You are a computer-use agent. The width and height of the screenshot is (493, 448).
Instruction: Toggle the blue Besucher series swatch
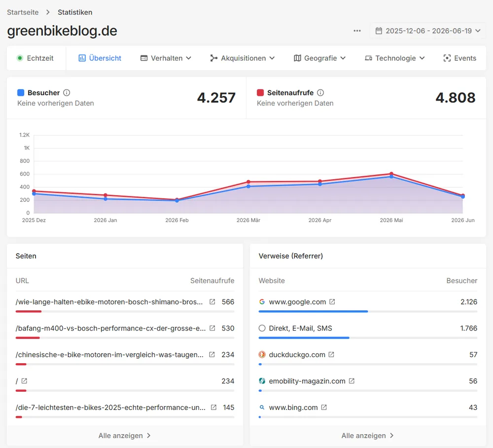pos(21,93)
